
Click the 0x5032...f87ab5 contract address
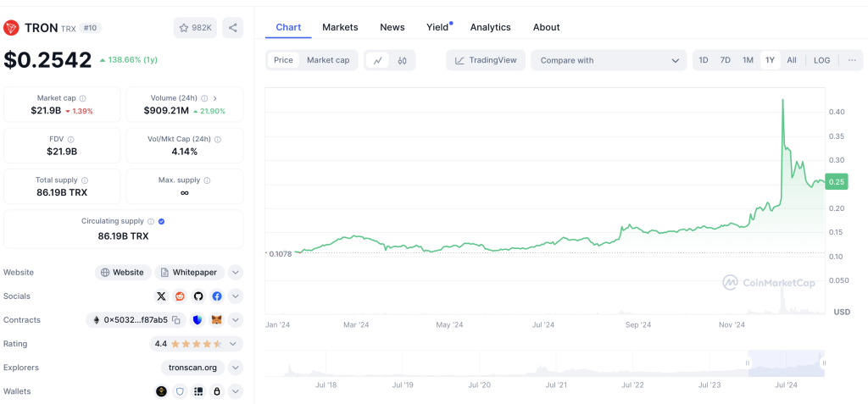click(136, 320)
